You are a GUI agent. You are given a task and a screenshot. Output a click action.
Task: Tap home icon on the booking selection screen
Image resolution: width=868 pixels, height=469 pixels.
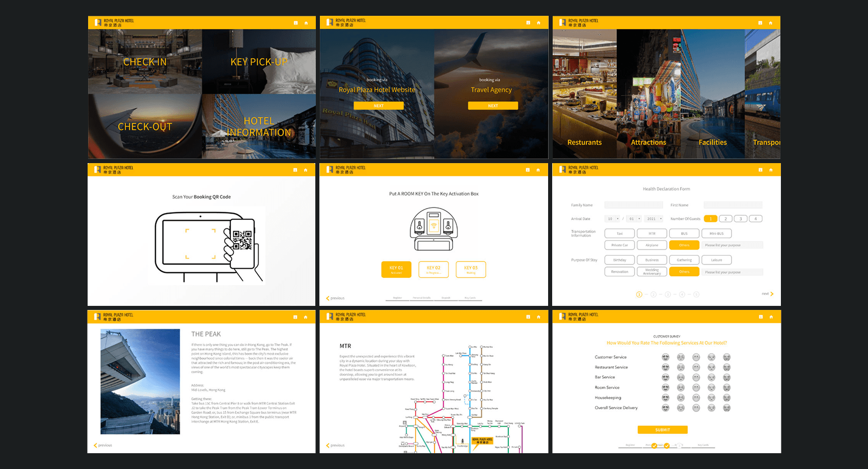[x=538, y=23]
